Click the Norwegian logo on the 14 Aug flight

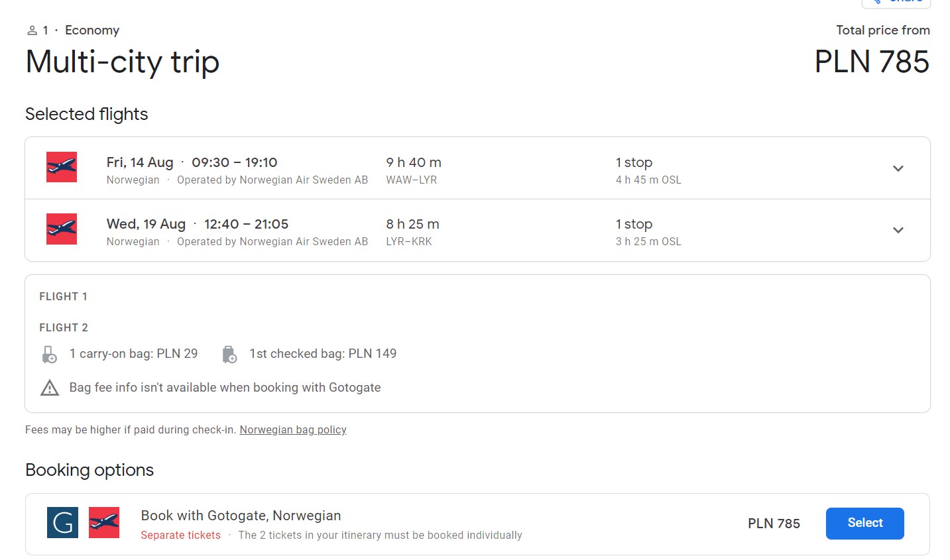(x=62, y=167)
